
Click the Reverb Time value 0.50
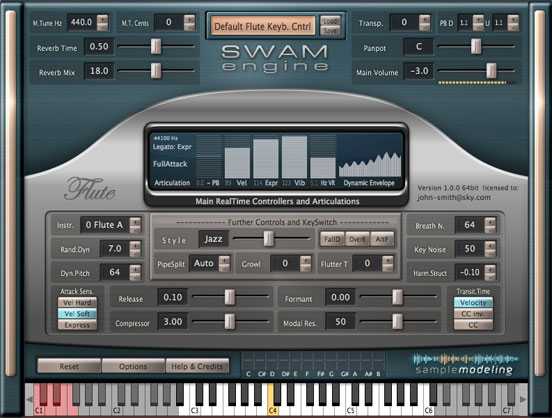(x=99, y=46)
